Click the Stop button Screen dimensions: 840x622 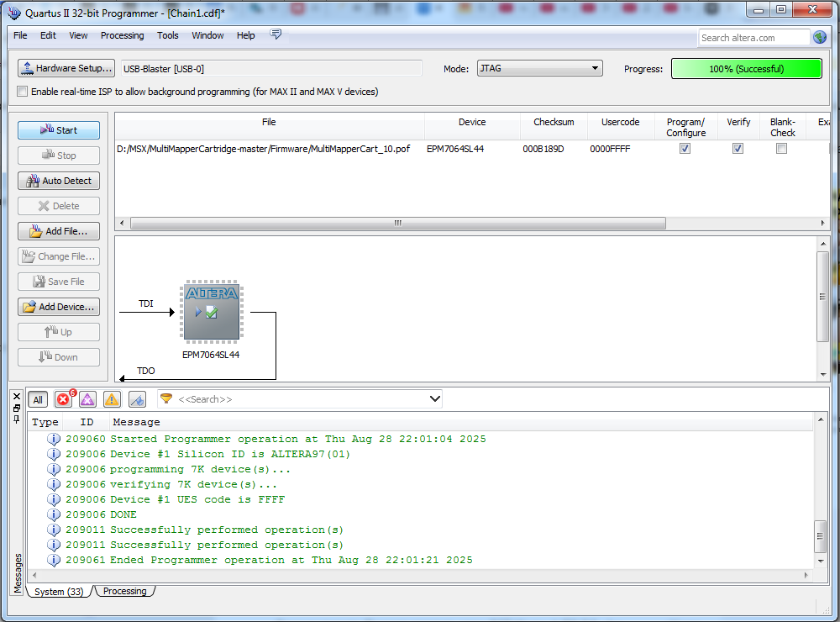point(59,155)
